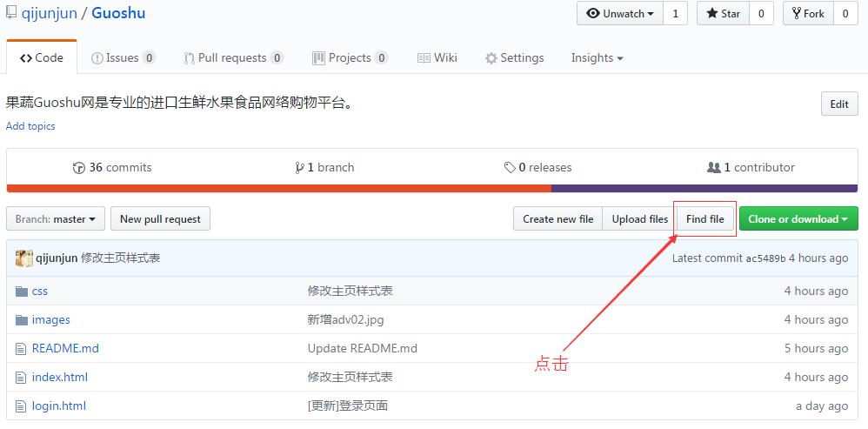Click the css folder icon
Image resolution: width=868 pixels, height=429 pixels.
click(22, 292)
